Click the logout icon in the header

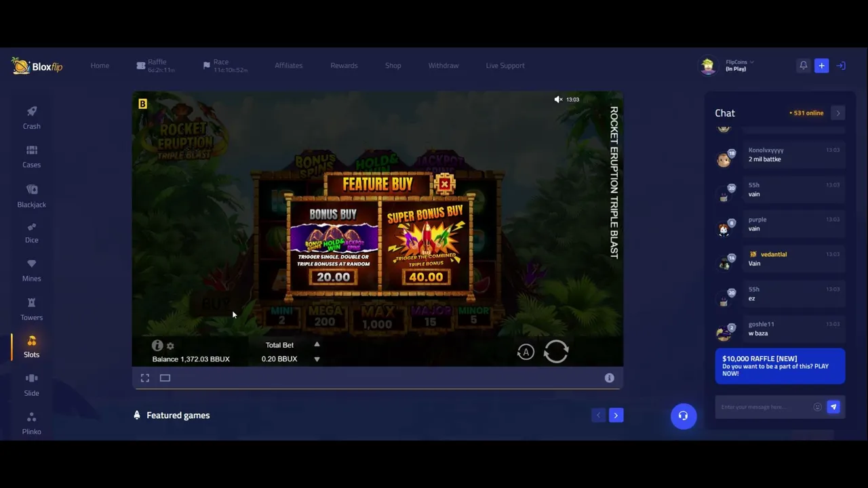841,66
